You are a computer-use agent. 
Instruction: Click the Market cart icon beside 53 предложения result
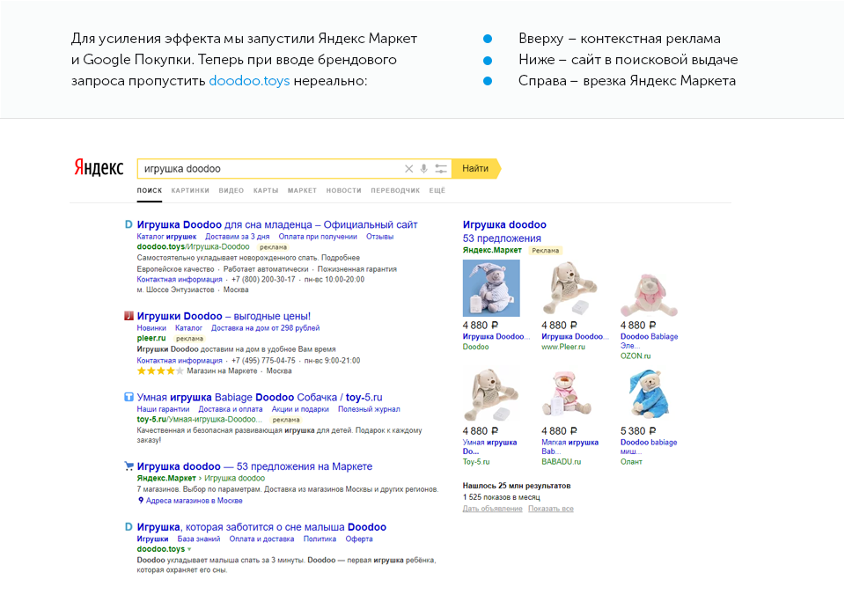(x=129, y=466)
